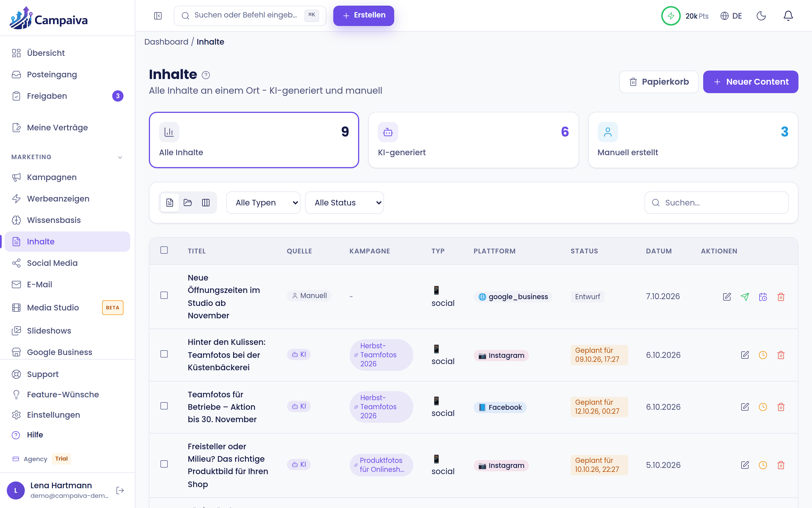Click the Herbst-Teamfotos 2026 tag in the Instagram row

(381, 355)
